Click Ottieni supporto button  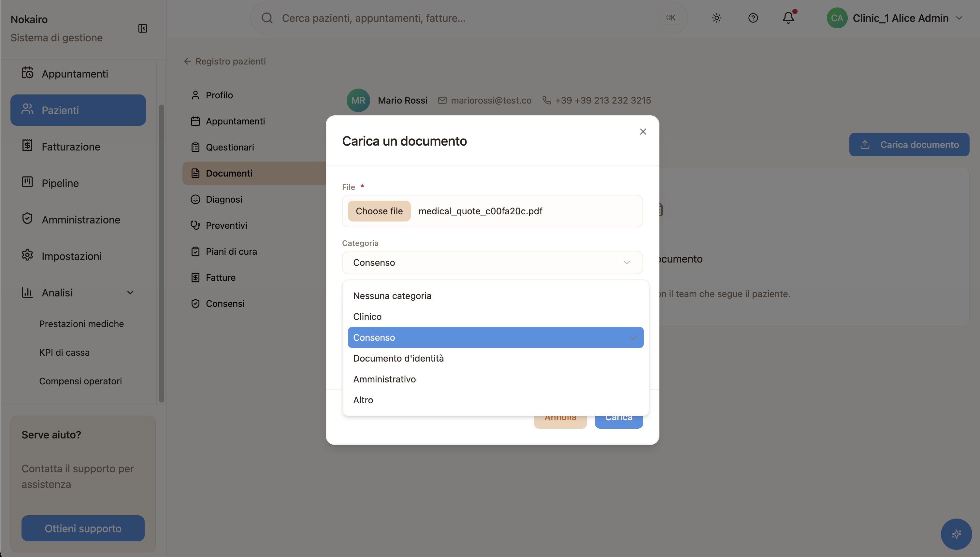click(x=83, y=528)
